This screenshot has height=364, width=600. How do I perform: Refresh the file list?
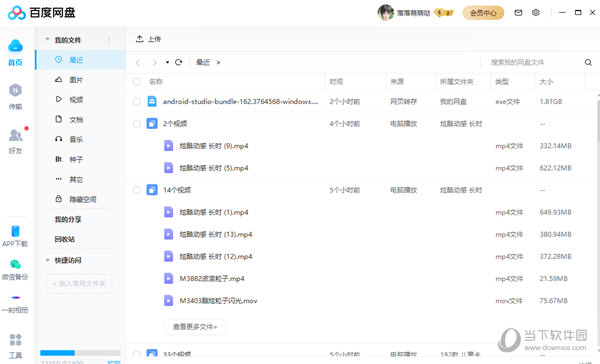pyautogui.click(x=178, y=62)
